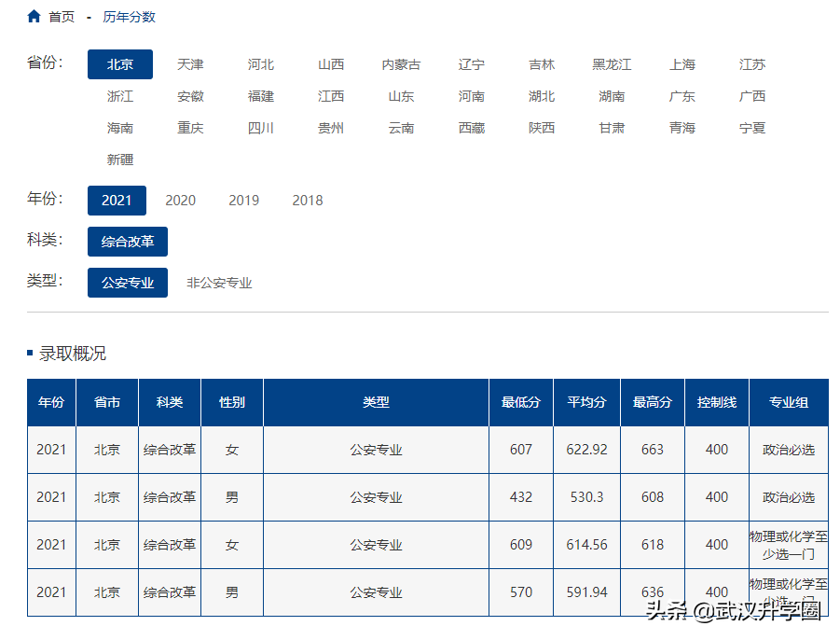Viewport: 840px width, 640px height.
Task: Click the 618 highest score cell
Action: coord(653,545)
